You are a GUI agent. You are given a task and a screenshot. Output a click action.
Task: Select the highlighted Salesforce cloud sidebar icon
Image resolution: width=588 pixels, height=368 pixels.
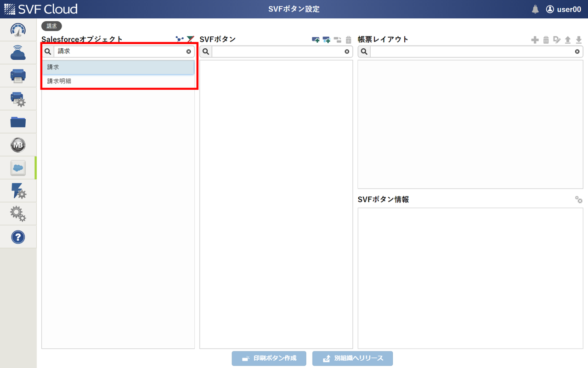pyautogui.click(x=18, y=168)
